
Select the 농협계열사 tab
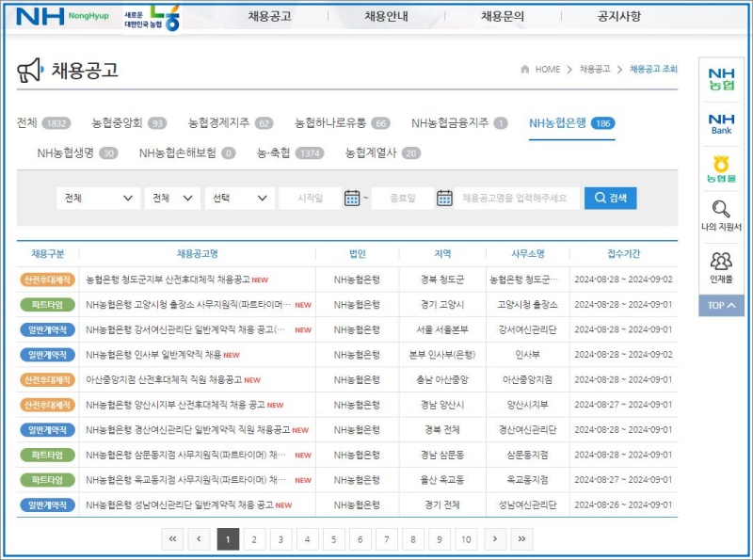point(383,152)
